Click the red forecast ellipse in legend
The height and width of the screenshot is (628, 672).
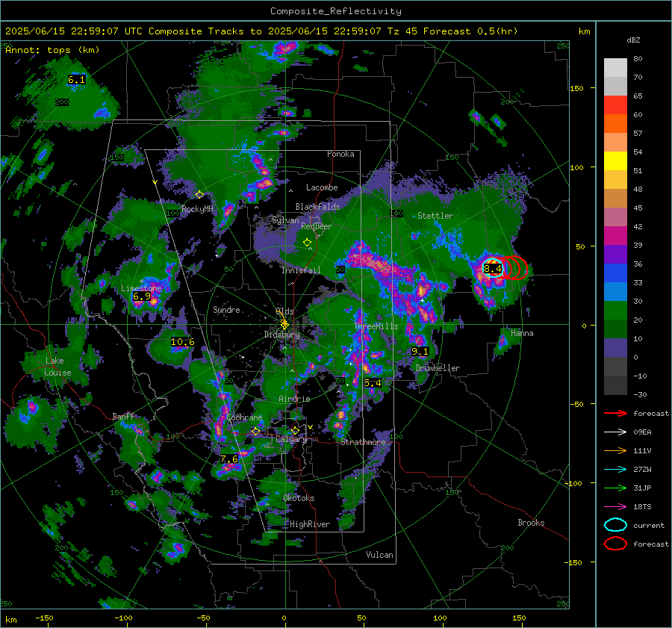point(615,544)
